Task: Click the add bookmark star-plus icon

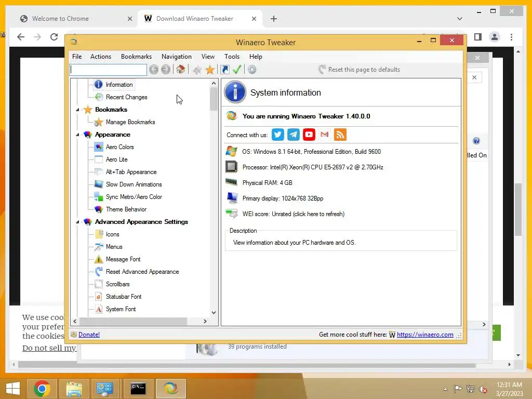Action: 197,70
